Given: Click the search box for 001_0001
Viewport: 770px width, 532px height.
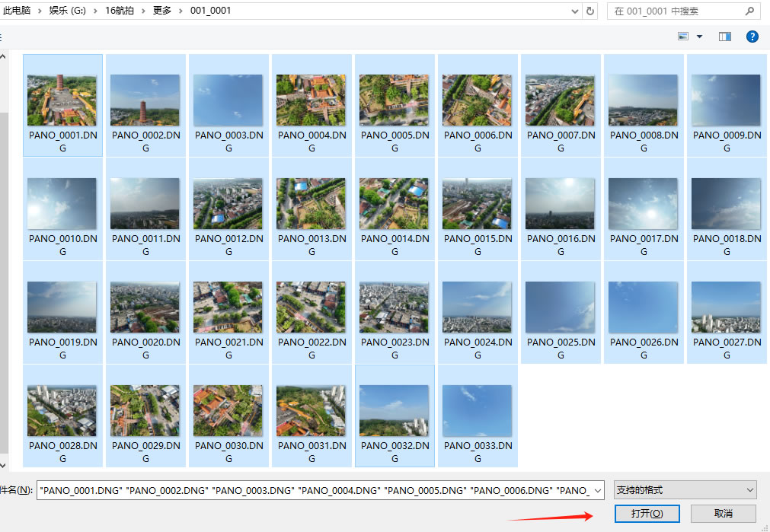Looking at the screenshot, I should [674, 11].
